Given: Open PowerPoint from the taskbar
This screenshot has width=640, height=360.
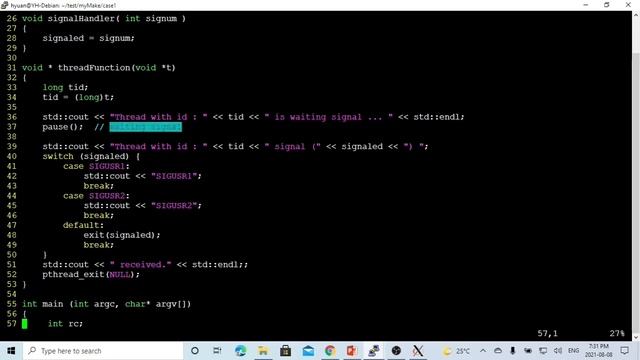Looking at the screenshot, I should tap(352, 351).
